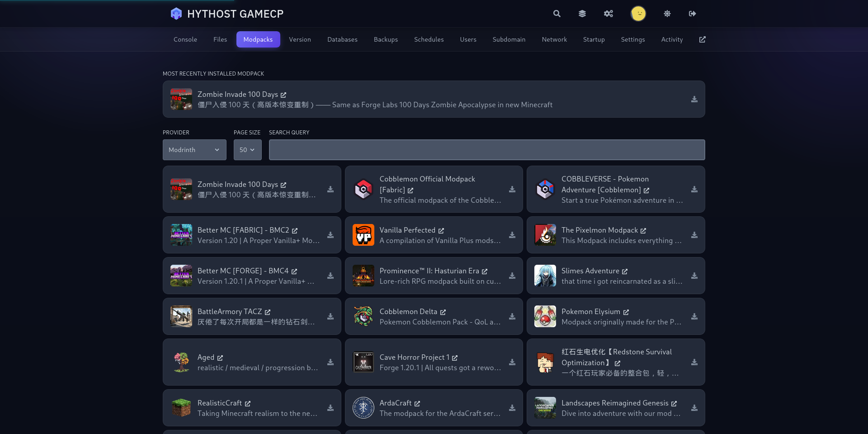Open the Modrinth provider dropdown

pos(194,150)
